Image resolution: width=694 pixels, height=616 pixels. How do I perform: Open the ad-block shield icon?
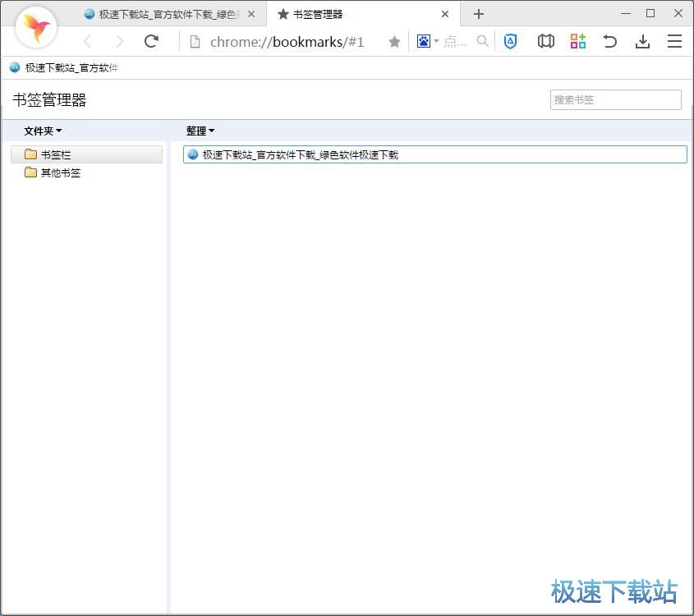510,42
